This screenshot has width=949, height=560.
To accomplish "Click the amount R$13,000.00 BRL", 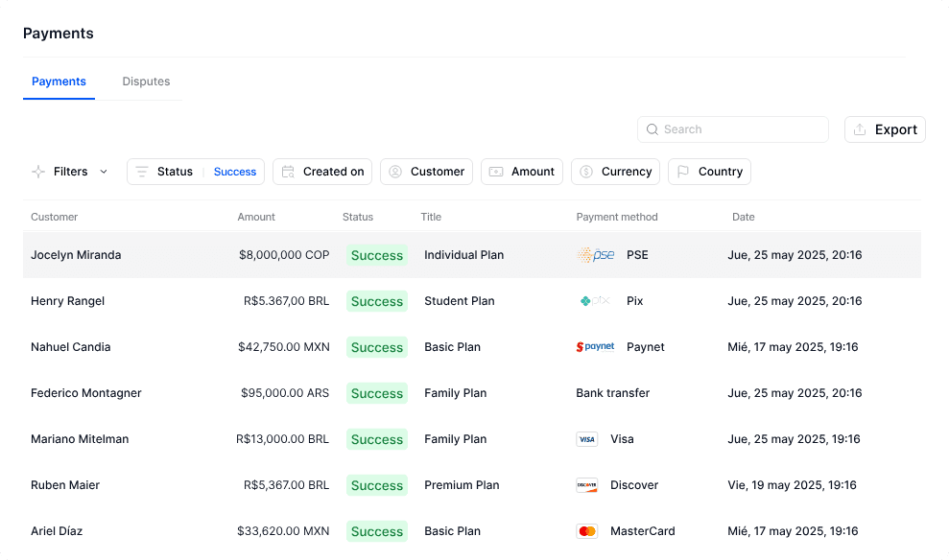I will (x=283, y=439).
